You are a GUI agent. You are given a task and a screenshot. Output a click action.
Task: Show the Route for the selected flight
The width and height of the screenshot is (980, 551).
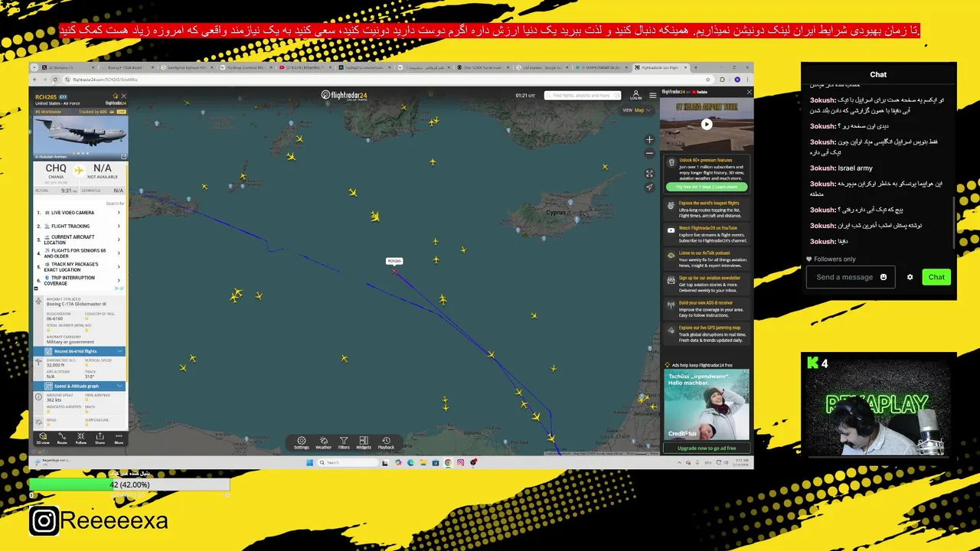coord(62,439)
